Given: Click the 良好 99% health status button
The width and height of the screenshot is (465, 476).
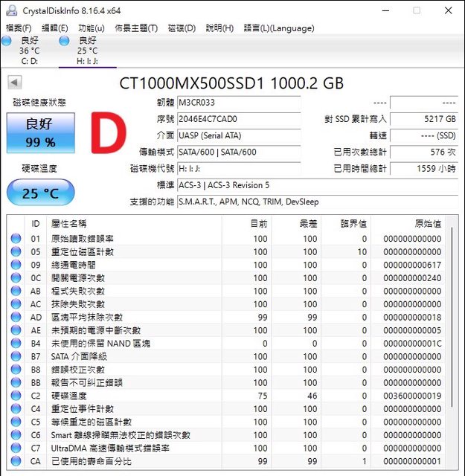Looking at the screenshot, I should 40,132.
